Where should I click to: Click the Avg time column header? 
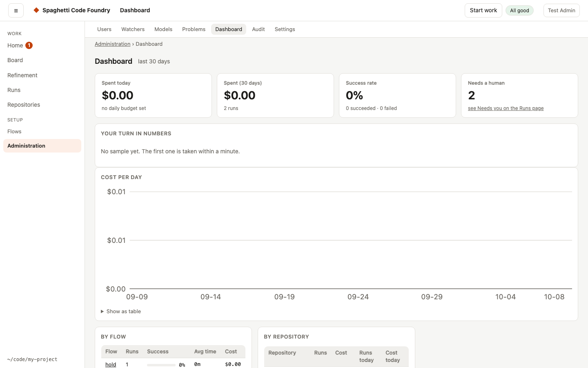pyautogui.click(x=205, y=352)
